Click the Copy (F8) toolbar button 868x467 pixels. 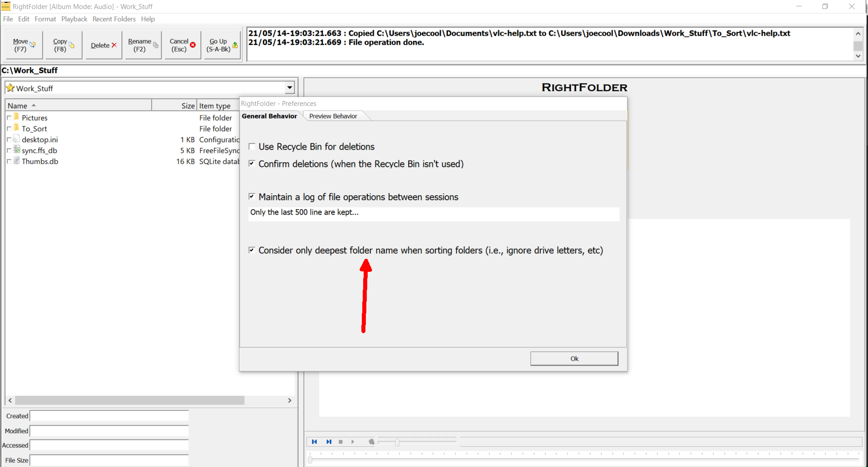click(64, 45)
